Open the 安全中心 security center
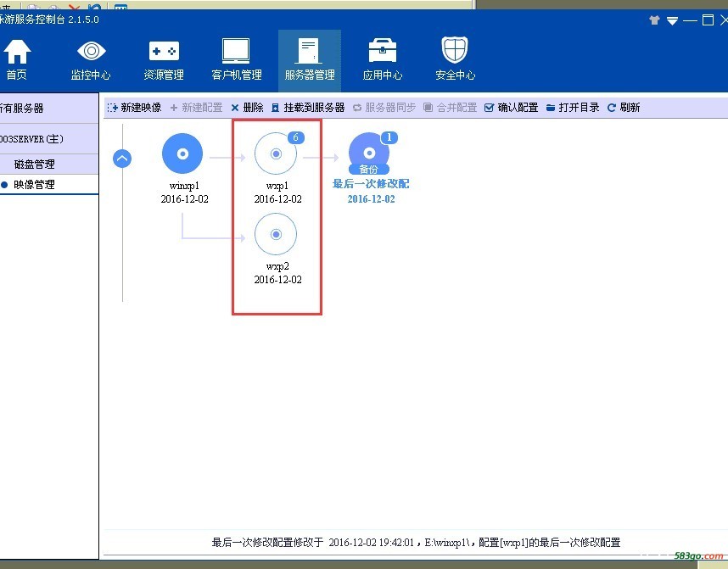This screenshot has width=728, height=569. click(x=455, y=60)
